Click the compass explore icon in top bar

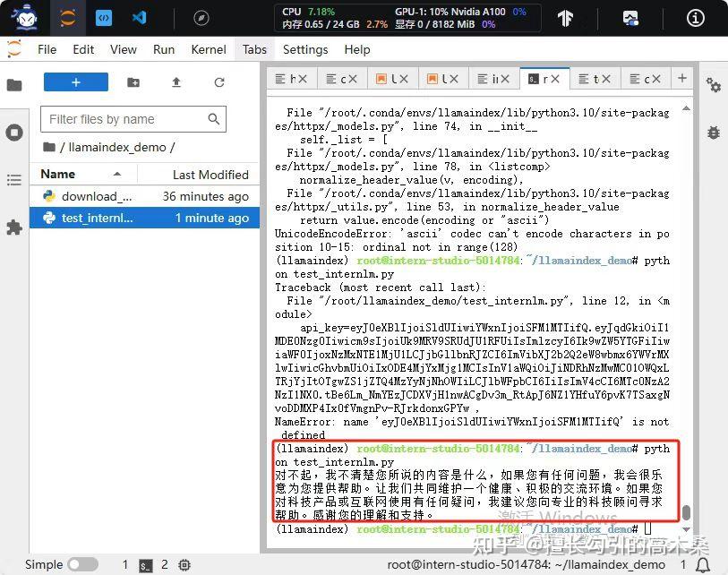[201, 18]
